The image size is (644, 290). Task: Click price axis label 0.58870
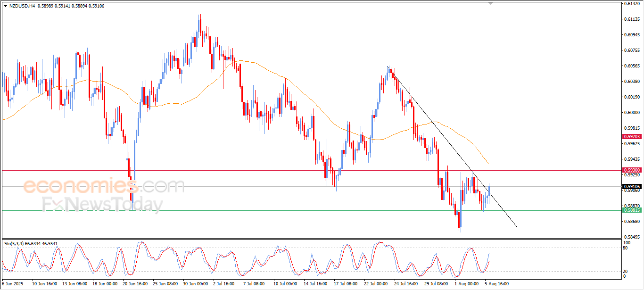click(x=632, y=206)
